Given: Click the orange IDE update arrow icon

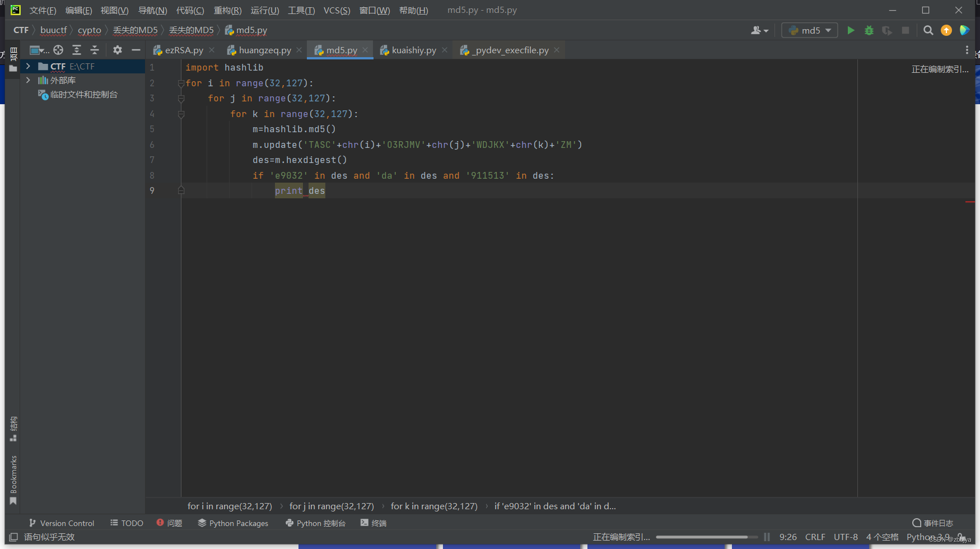Looking at the screenshot, I should coord(946,30).
